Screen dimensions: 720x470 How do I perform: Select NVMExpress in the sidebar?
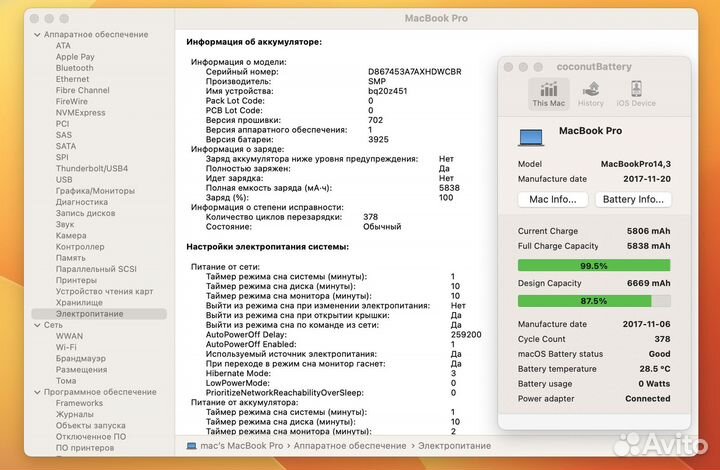tap(80, 113)
